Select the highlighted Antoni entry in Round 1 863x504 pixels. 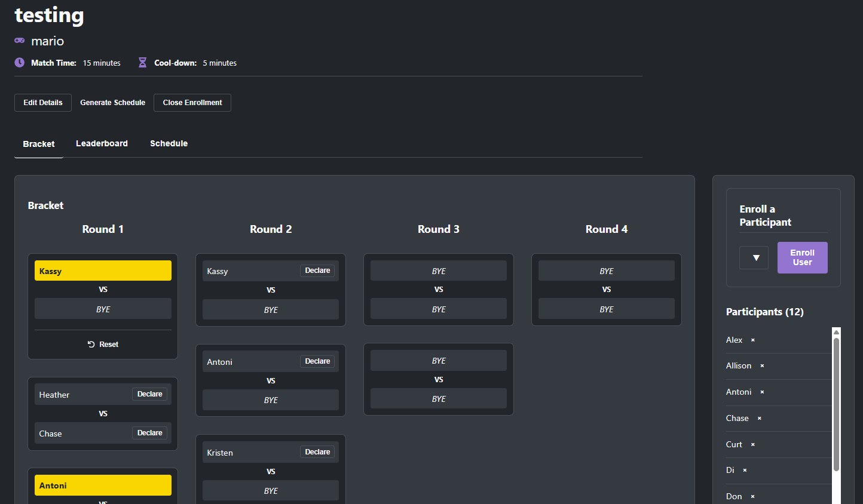click(x=103, y=485)
